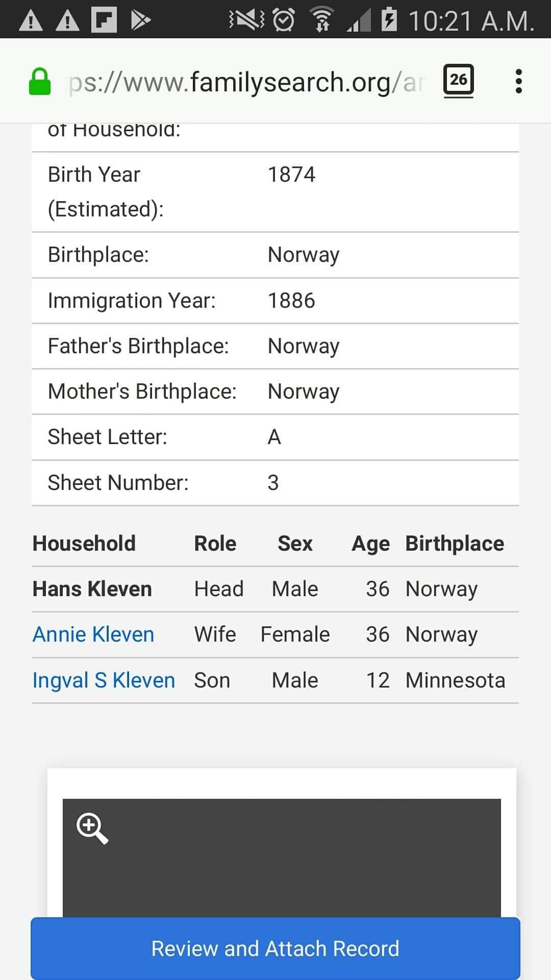Tap the vibrate mute status icon

pos(247,20)
